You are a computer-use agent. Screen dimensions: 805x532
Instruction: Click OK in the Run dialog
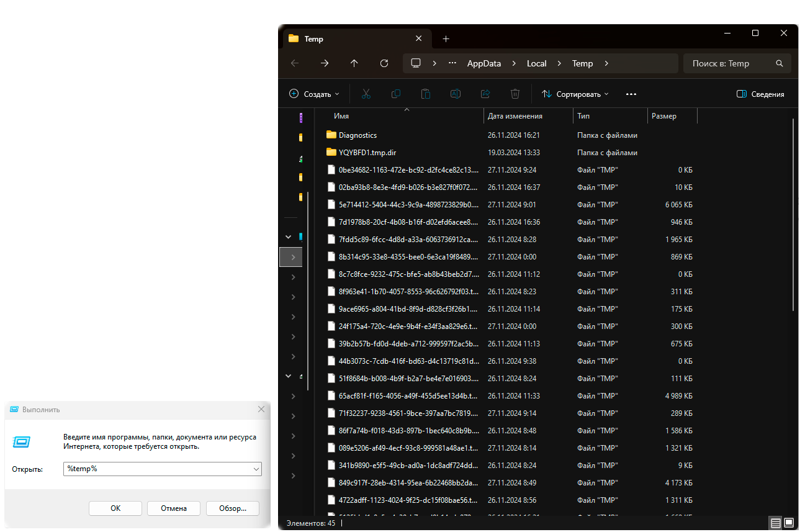pos(115,508)
